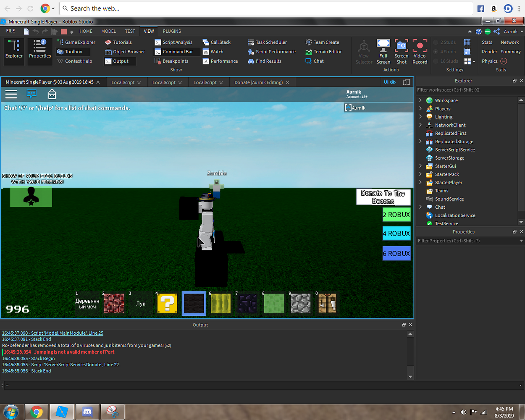Open the Object Browser
The image size is (525, 420).
pos(125,52)
